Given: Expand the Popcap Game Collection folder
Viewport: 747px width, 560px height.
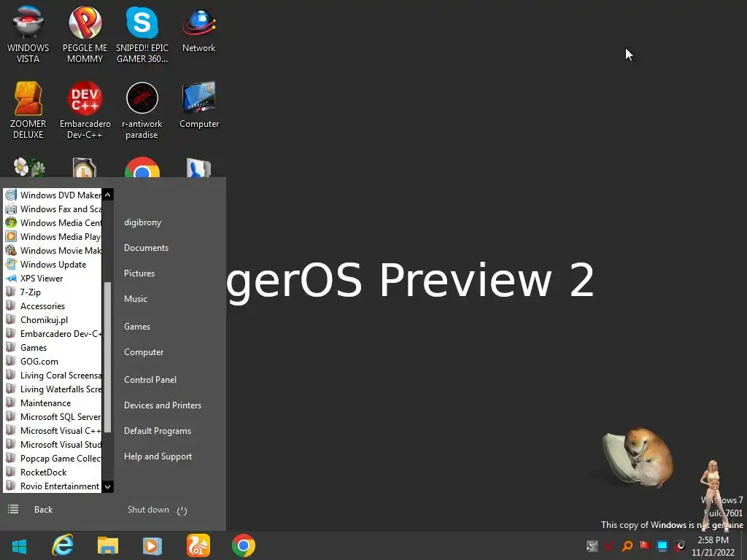Looking at the screenshot, I should tap(53, 459).
